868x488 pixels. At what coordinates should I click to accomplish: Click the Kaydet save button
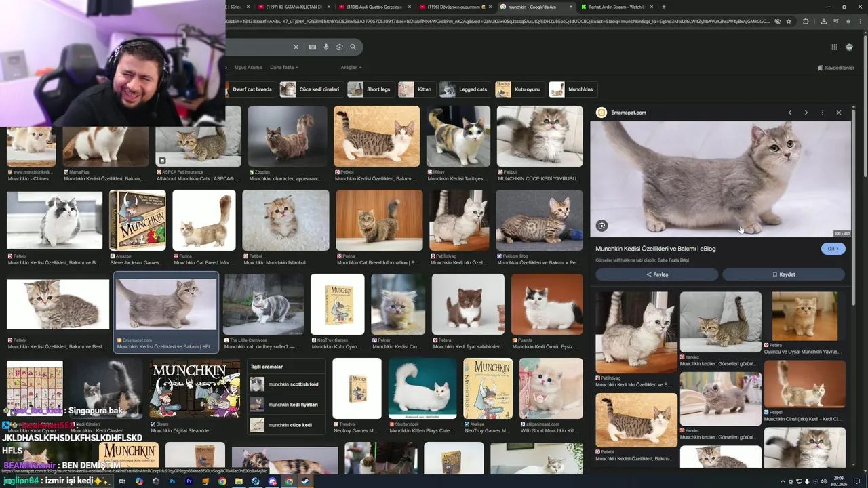point(783,274)
